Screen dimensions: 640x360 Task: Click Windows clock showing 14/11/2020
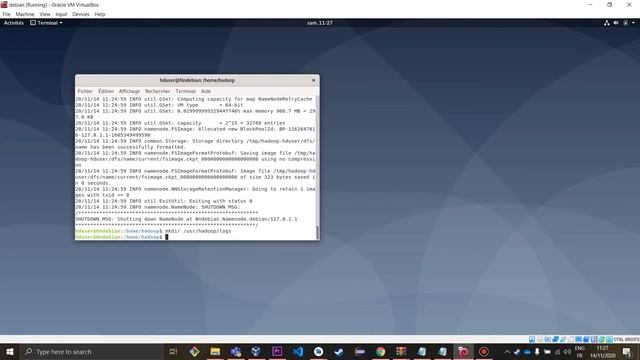click(602, 352)
